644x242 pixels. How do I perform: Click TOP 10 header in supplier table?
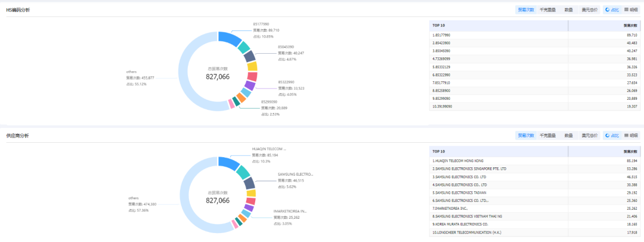(439, 151)
